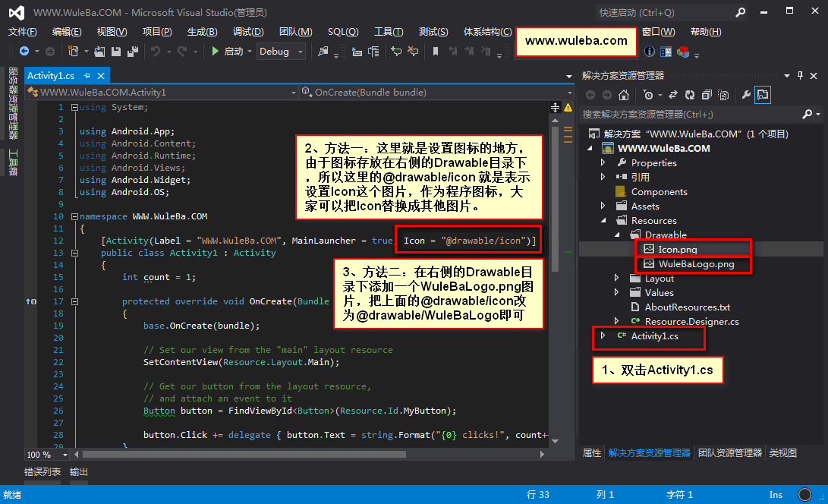
Task: Toggle Show All Files in Solution Explorer
Action: click(723, 95)
